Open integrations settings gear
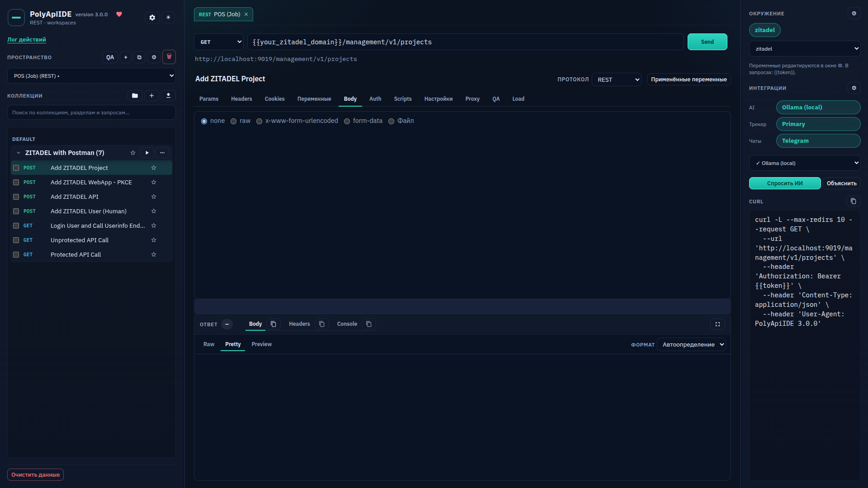The width and height of the screenshot is (868, 488). 854,88
